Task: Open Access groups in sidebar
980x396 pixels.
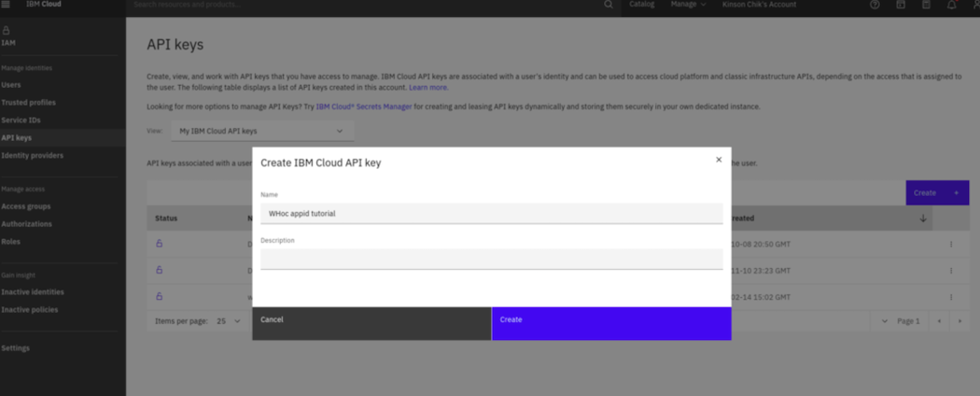Action: (25, 206)
